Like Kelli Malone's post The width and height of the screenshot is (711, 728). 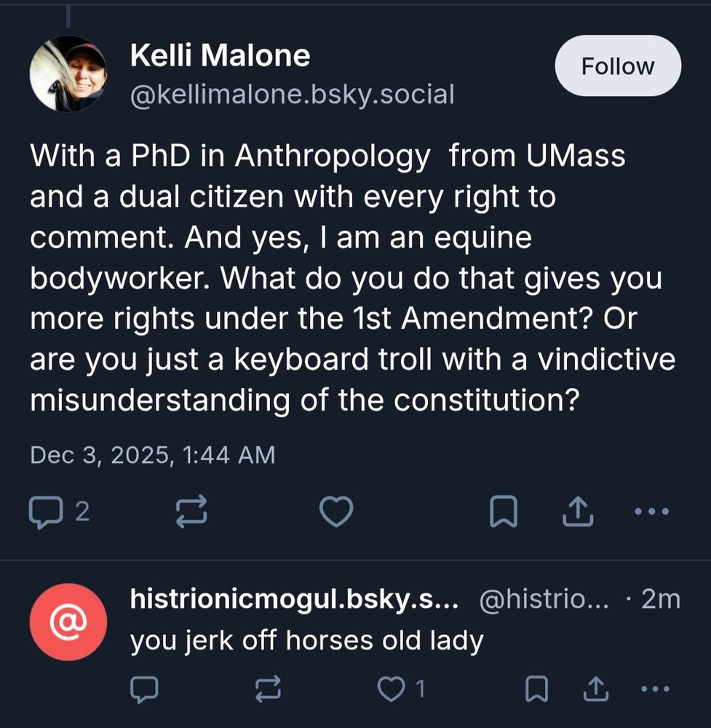[x=336, y=513]
